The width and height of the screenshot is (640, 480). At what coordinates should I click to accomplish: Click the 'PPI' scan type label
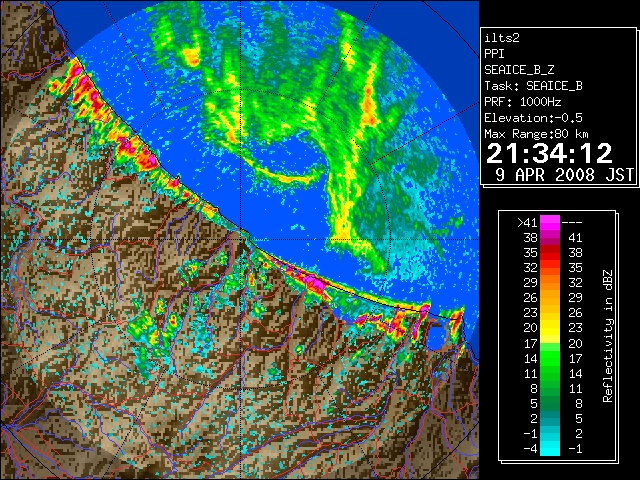pos(494,54)
